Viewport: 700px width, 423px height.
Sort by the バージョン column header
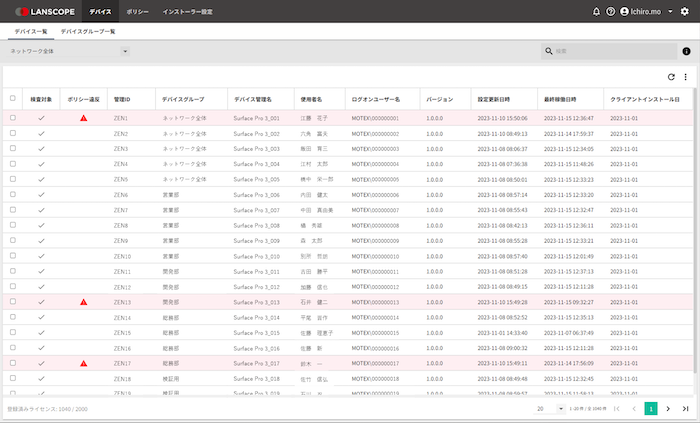coord(440,100)
